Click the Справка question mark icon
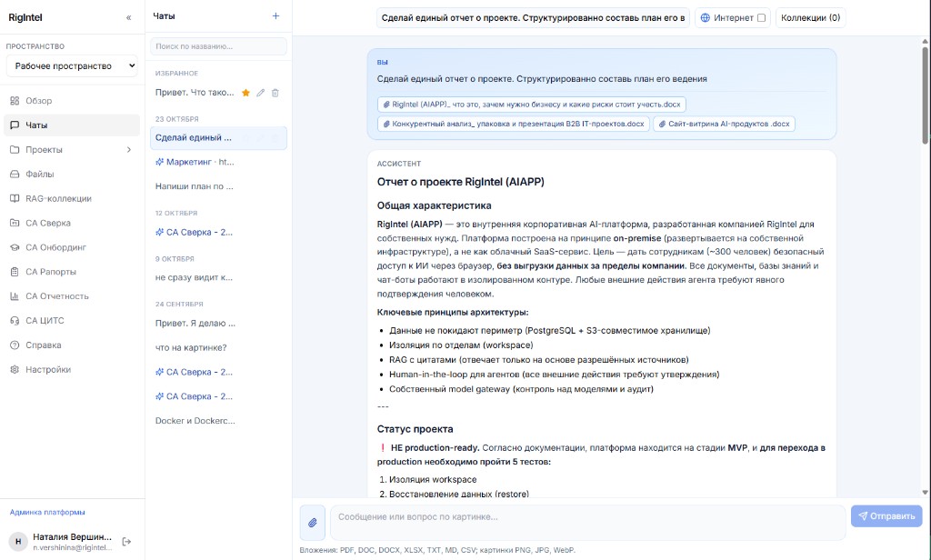The image size is (931, 560). point(15,345)
